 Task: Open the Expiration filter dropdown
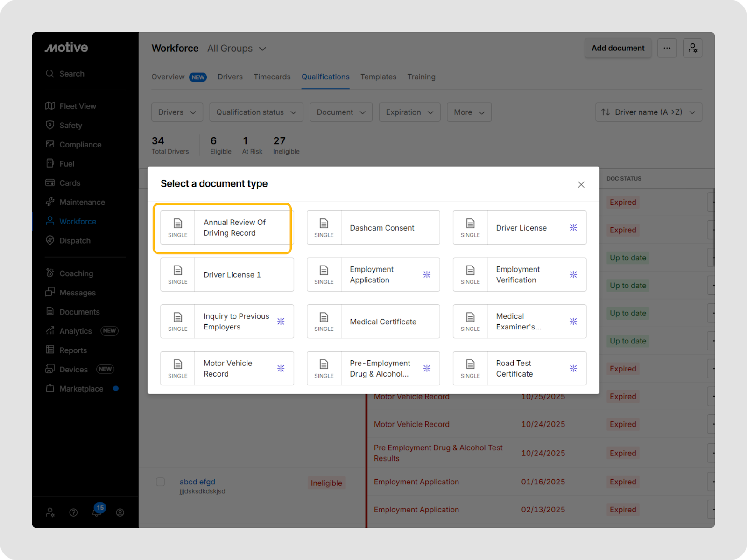[409, 112]
